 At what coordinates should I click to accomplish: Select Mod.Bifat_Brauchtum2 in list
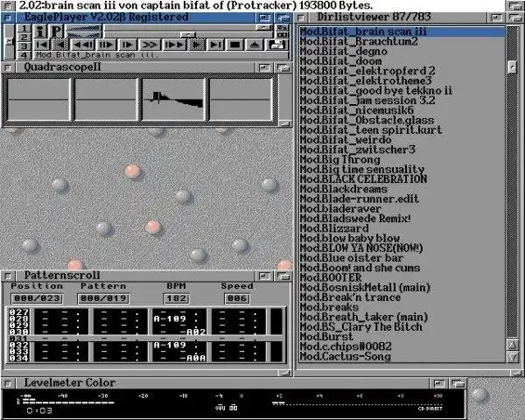pos(402,41)
